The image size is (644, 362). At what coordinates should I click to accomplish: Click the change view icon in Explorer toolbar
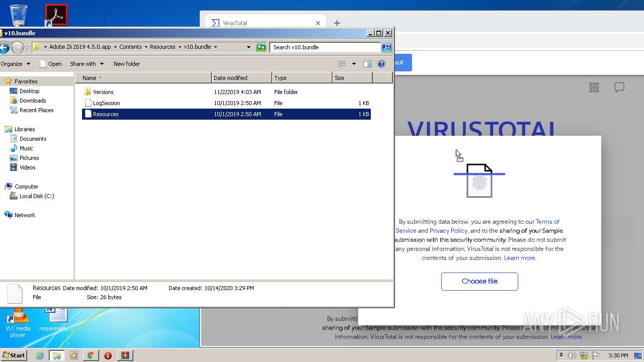click(342, 64)
